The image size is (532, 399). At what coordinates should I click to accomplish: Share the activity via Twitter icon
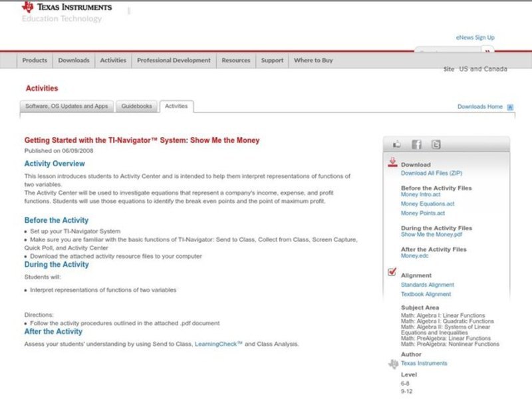pyautogui.click(x=436, y=144)
